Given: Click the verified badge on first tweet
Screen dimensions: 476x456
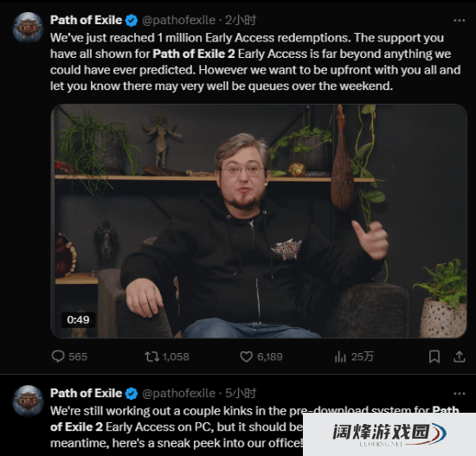Looking at the screenshot, I should click(x=132, y=21).
